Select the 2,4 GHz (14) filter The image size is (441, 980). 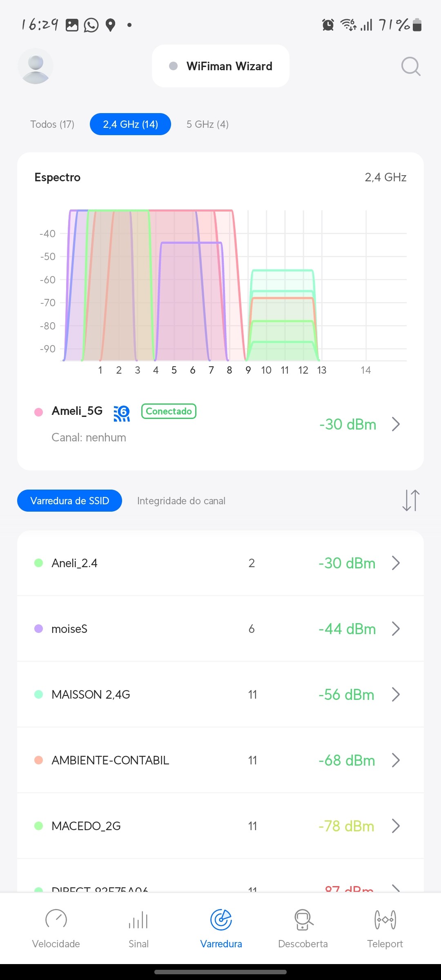click(130, 124)
